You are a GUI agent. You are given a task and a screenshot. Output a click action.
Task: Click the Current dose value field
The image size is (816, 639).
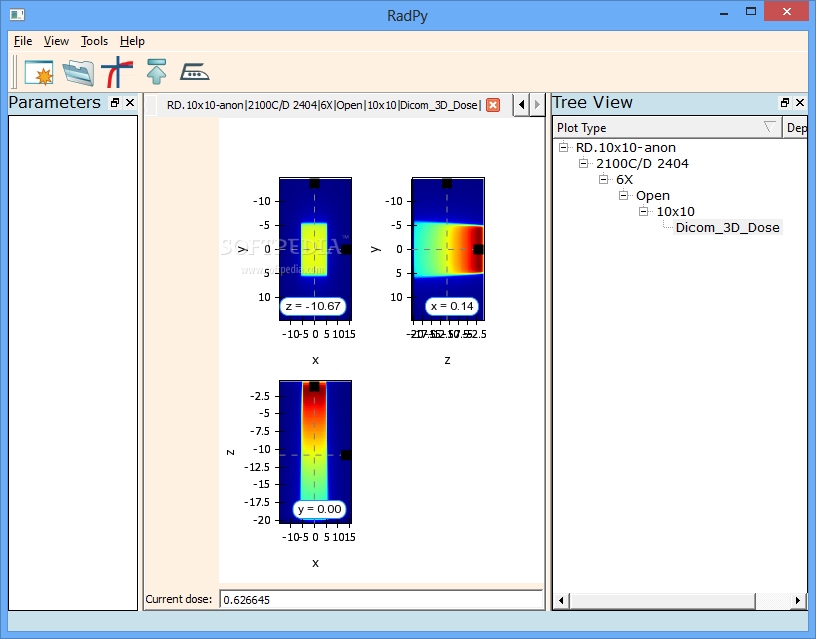point(381,599)
